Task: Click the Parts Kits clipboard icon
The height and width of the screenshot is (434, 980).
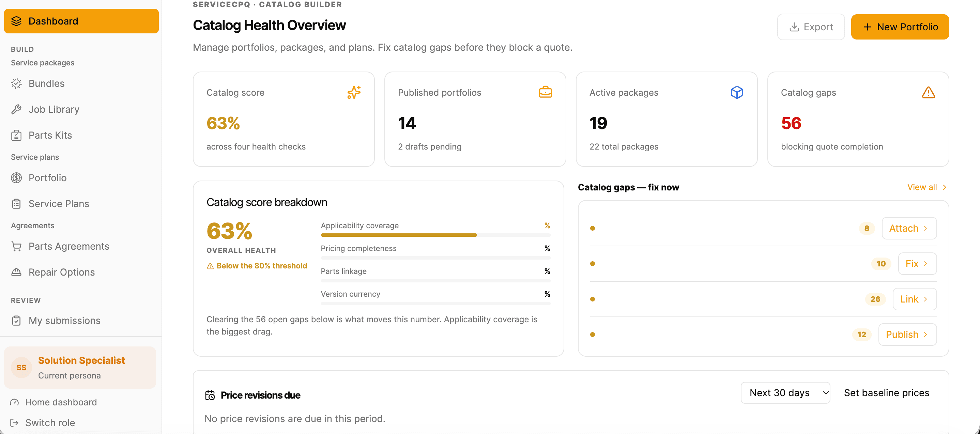Action: 16,135
